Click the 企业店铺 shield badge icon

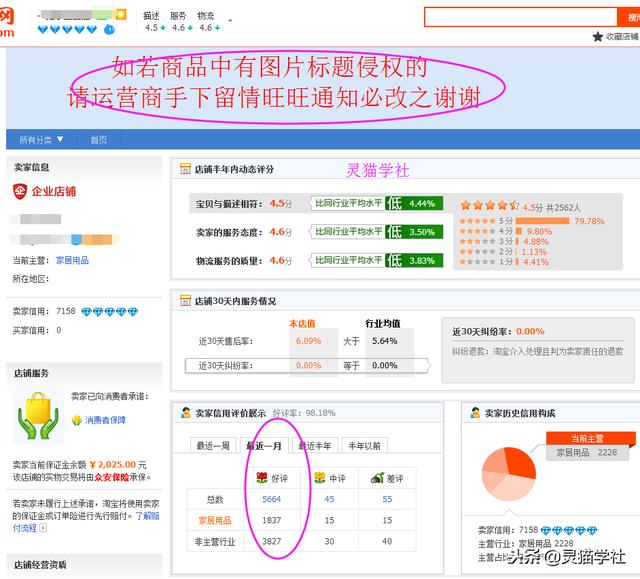click(20, 191)
